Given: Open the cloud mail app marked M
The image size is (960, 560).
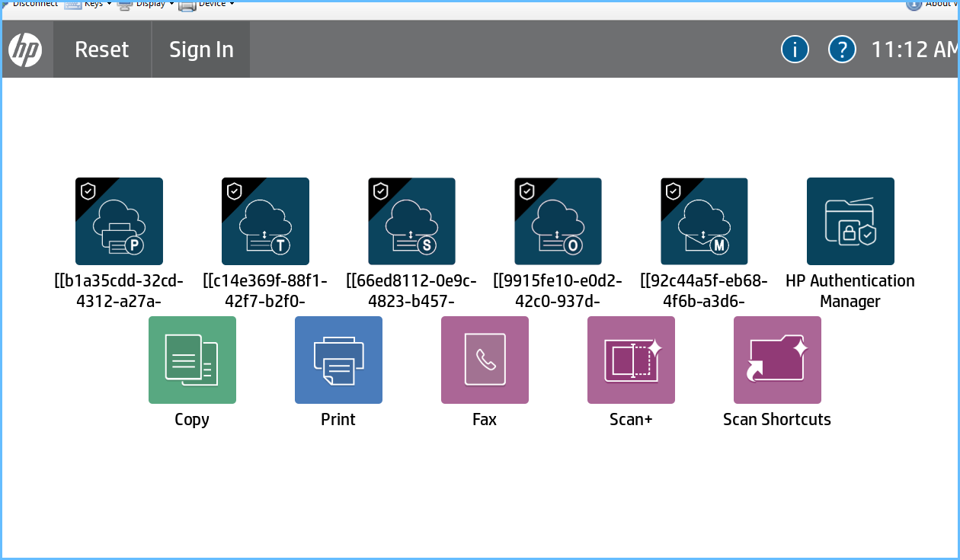Looking at the screenshot, I should (x=704, y=221).
